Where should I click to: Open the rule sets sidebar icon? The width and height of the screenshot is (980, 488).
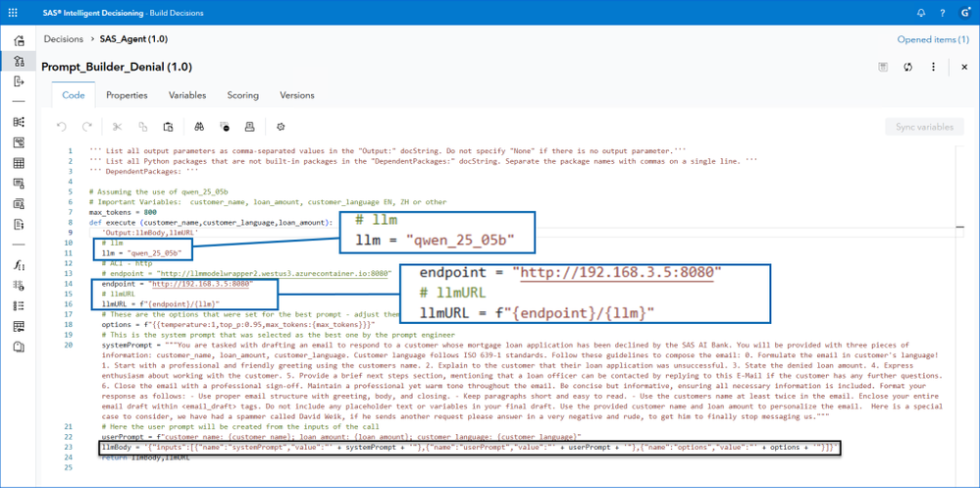tap(19, 142)
